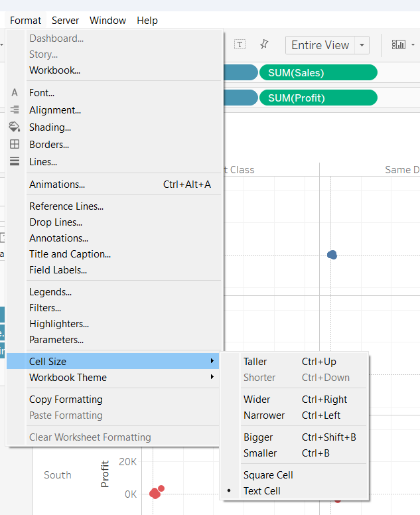This screenshot has width=420, height=515.
Task: Choose Taller from Cell Size submenu
Action: pos(255,362)
